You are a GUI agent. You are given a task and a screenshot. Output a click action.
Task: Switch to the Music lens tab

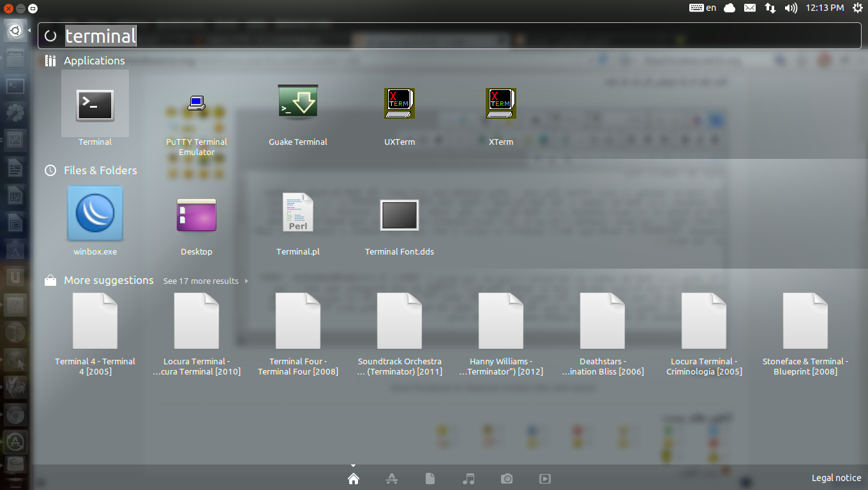pyautogui.click(x=468, y=479)
